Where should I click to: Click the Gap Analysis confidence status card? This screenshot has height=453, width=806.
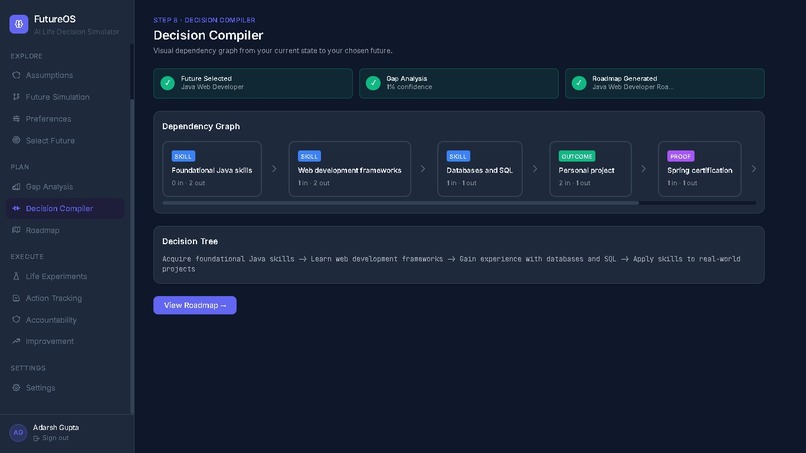459,83
